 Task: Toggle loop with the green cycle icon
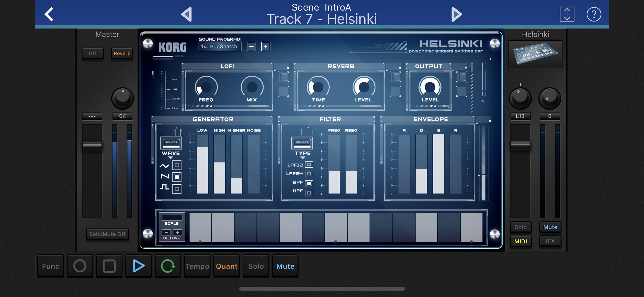(168, 266)
